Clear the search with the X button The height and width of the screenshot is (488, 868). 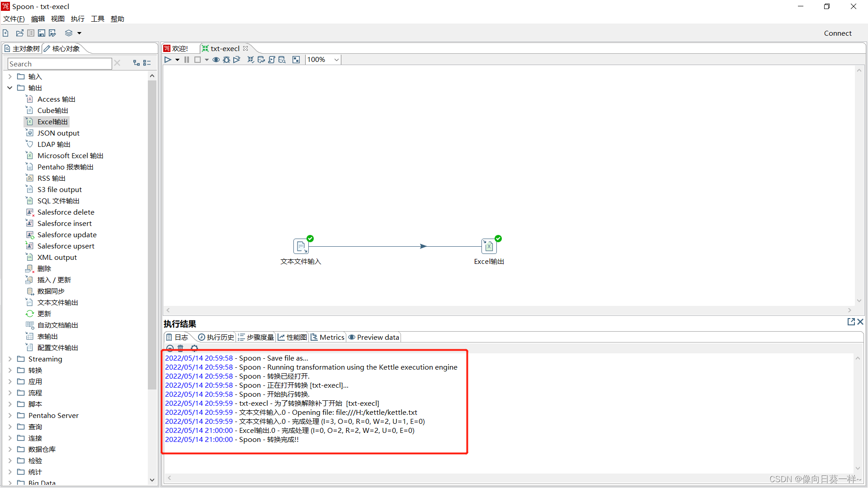[117, 63]
